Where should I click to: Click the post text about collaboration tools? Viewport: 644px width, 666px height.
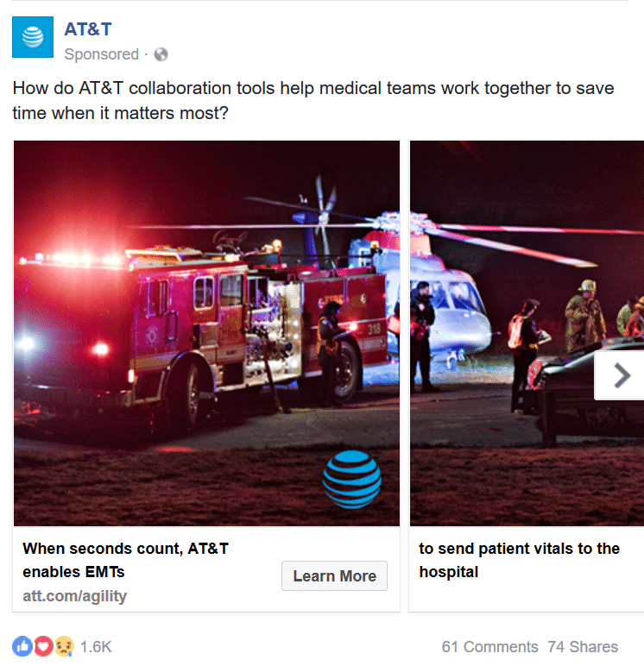pos(313,101)
